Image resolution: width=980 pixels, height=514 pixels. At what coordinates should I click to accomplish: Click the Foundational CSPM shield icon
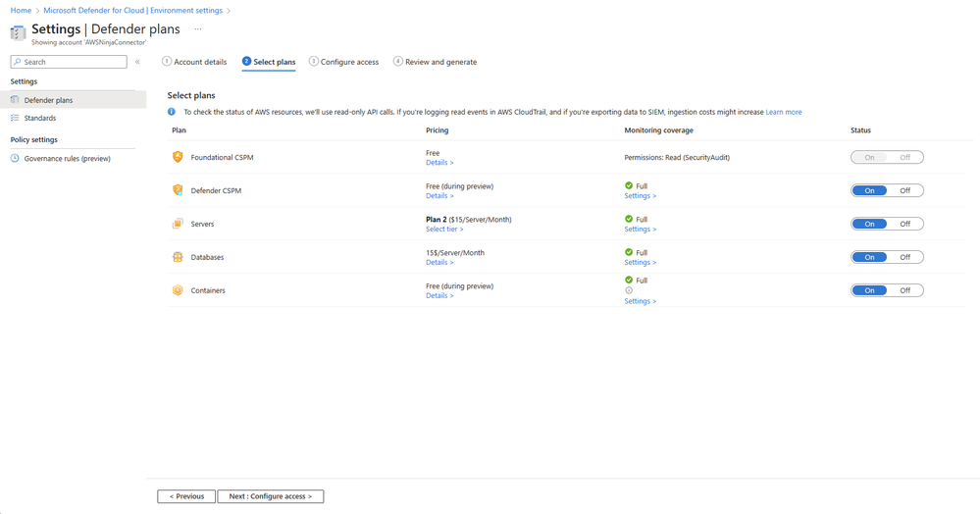(x=178, y=157)
